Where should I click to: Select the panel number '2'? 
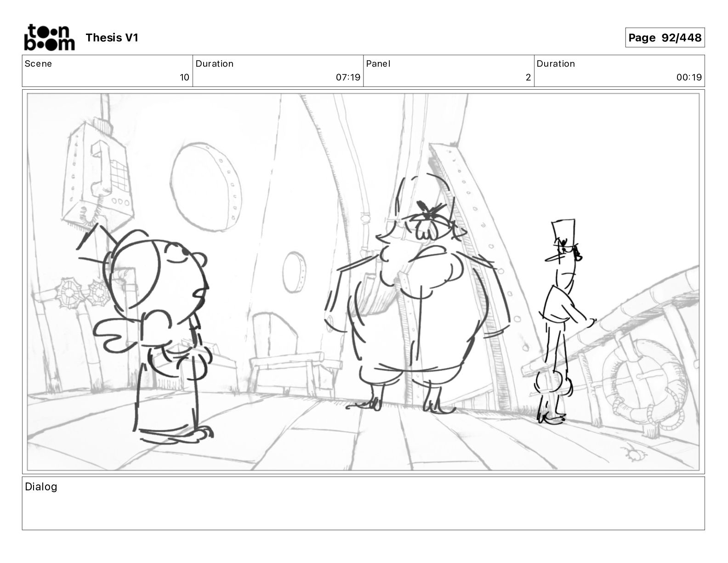(528, 77)
